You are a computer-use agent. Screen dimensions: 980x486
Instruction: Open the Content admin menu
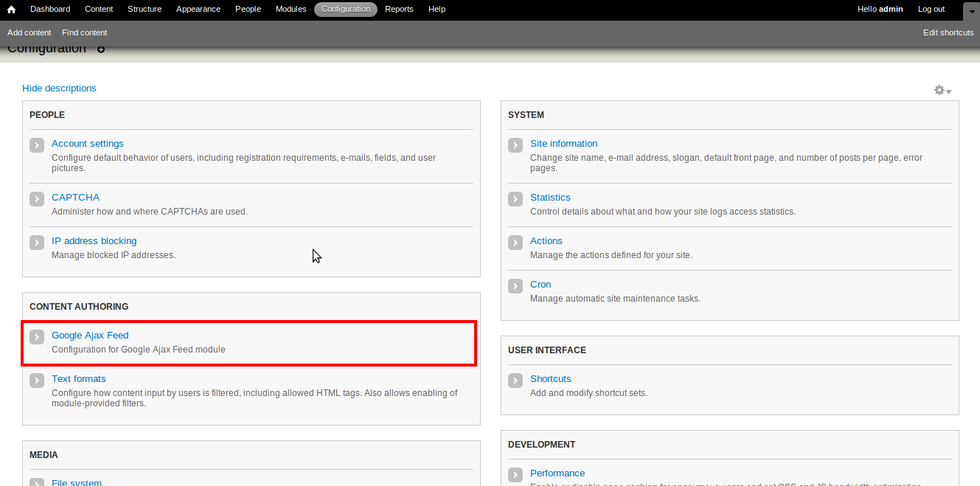point(99,9)
